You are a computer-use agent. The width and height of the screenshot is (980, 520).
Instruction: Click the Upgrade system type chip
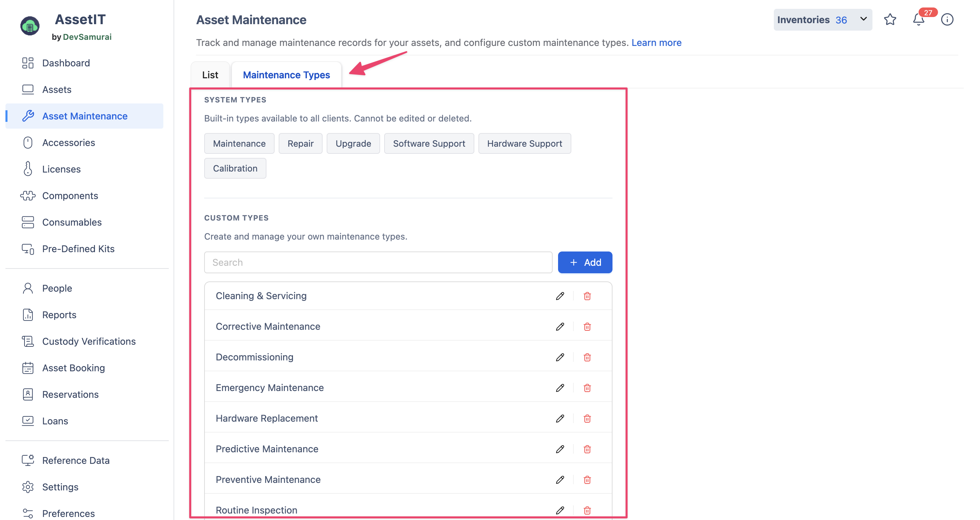tap(353, 143)
